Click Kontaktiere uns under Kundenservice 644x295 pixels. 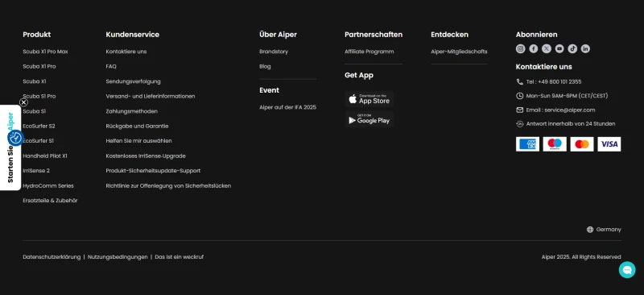click(x=126, y=52)
